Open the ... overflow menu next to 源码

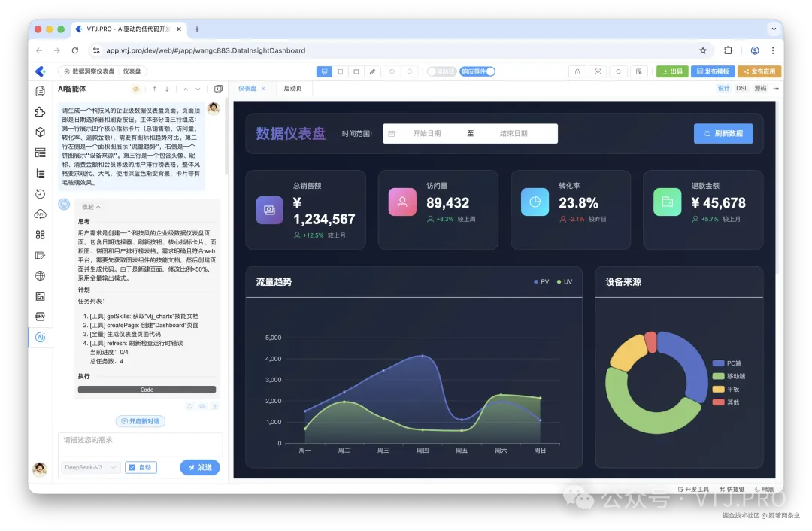tap(777, 88)
